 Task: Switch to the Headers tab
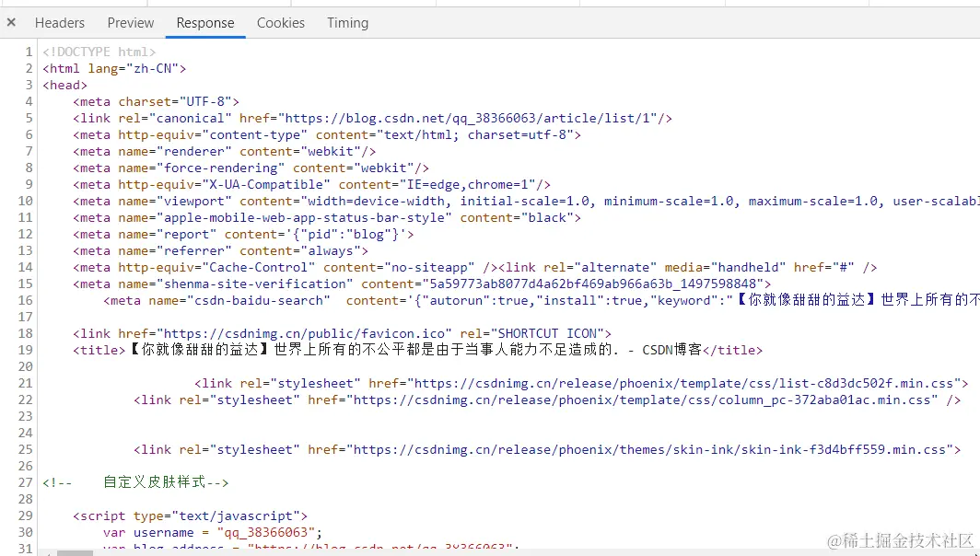pyautogui.click(x=59, y=22)
